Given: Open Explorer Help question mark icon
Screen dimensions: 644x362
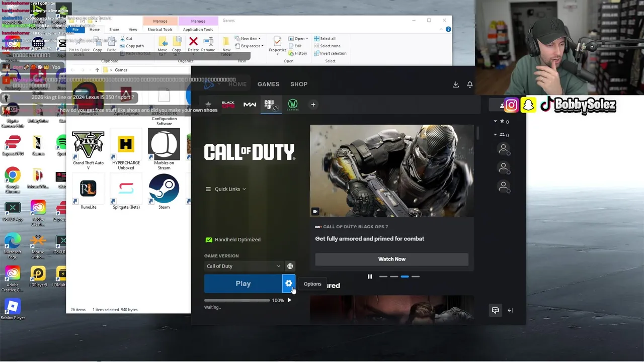Looking at the screenshot, I should click(448, 29).
